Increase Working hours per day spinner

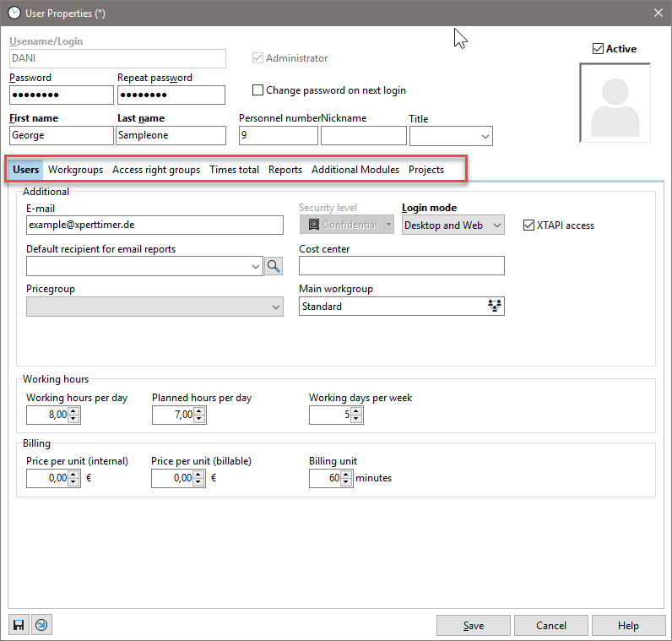click(73, 410)
